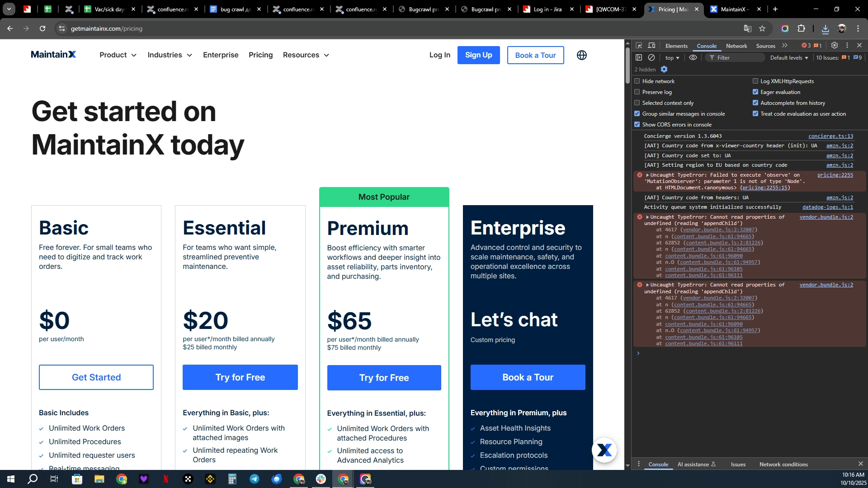This screenshot has height=488, width=868.
Task: Uncheck Treat code evaluation as user action
Action: coord(755,114)
